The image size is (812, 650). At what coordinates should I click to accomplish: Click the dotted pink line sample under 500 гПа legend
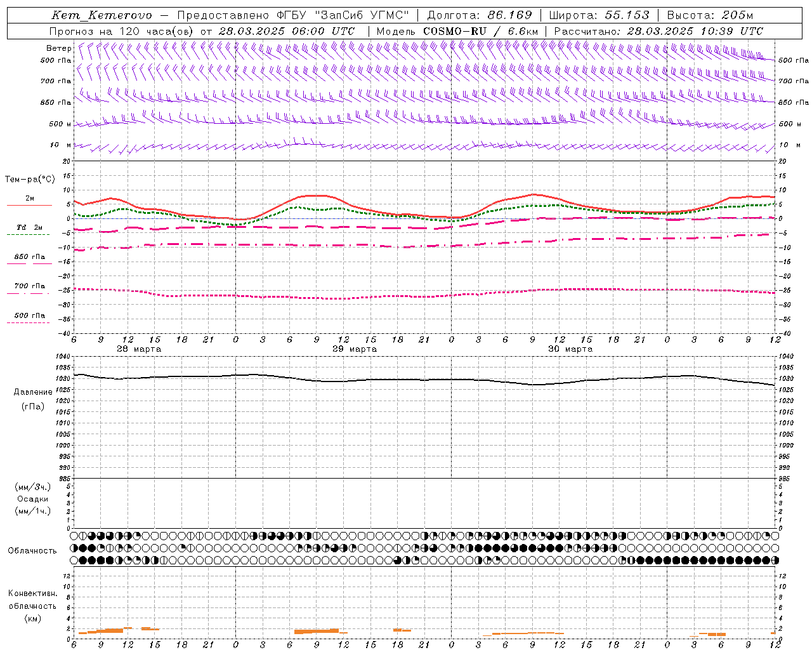point(28,322)
